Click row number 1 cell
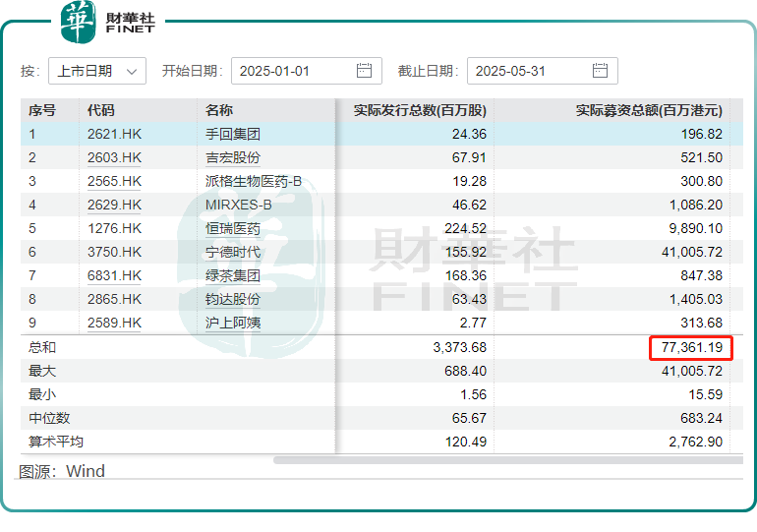757x532 pixels. [x=31, y=134]
